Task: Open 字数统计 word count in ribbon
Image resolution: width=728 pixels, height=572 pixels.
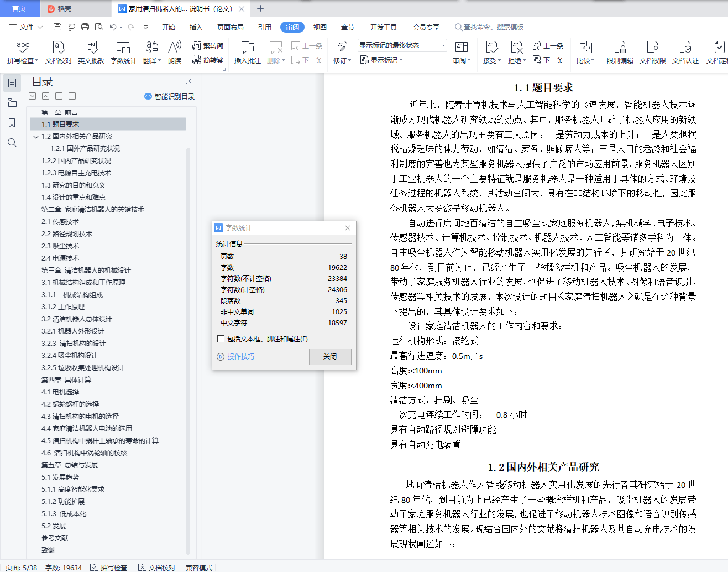Action: (x=123, y=53)
